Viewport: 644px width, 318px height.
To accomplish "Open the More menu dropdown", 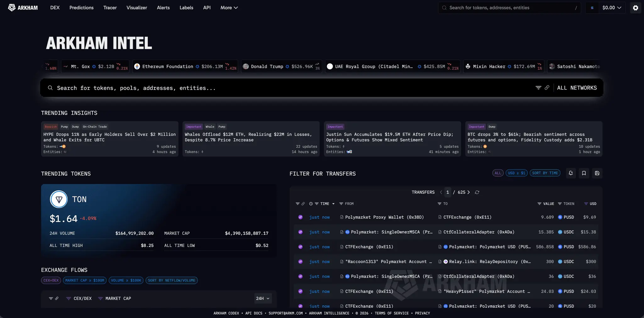I will point(229,8).
